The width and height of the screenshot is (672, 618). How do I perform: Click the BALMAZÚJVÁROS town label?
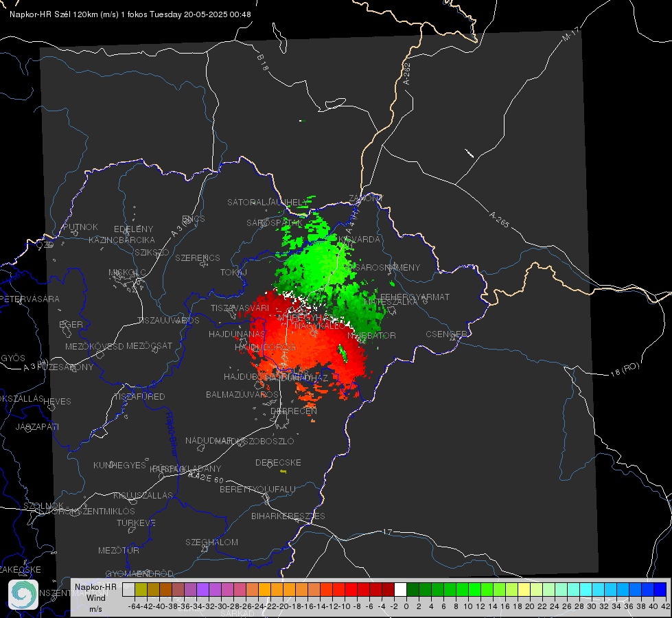[242, 394]
